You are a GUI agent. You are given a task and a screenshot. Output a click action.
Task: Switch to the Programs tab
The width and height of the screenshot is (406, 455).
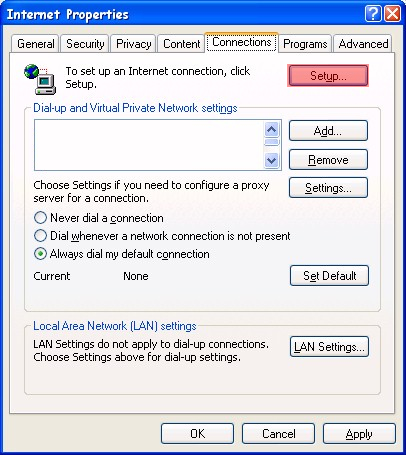click(305, 44)
